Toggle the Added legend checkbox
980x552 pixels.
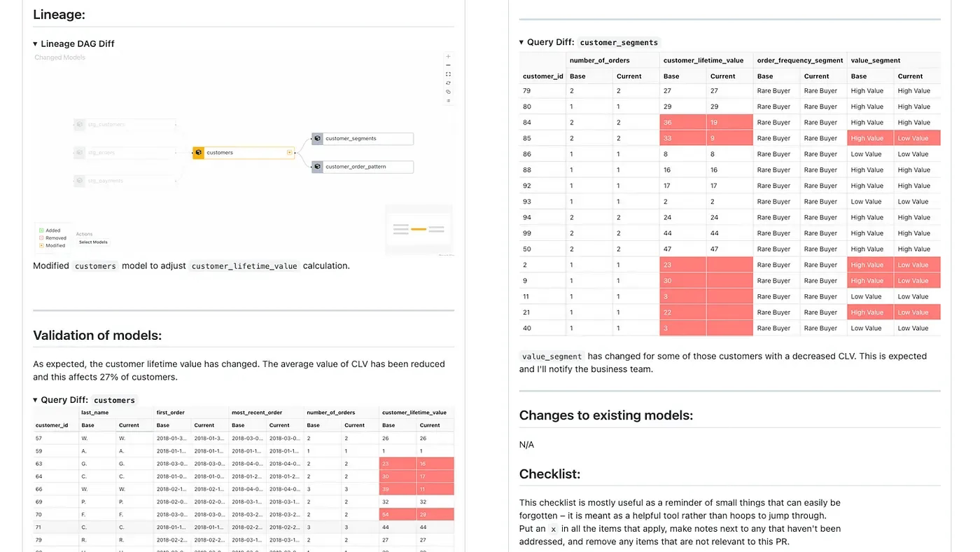click(41, 230)
